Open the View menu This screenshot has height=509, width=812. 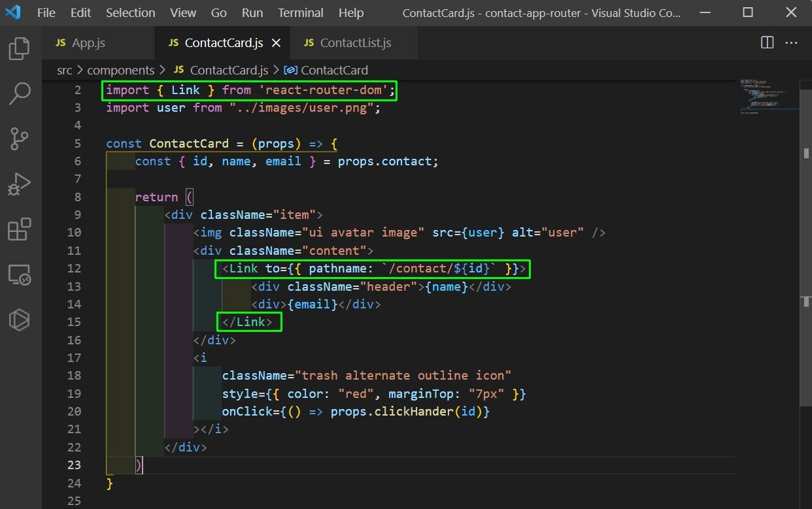182,12
